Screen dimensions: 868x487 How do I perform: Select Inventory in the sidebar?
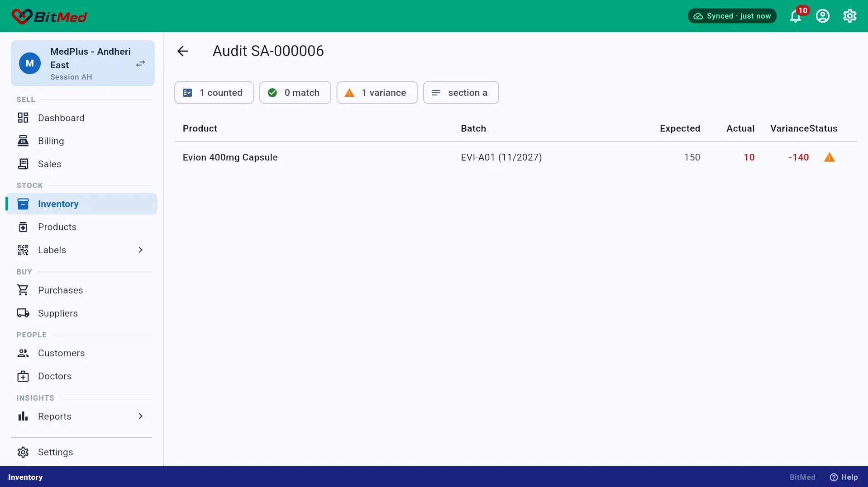(81, 204)
